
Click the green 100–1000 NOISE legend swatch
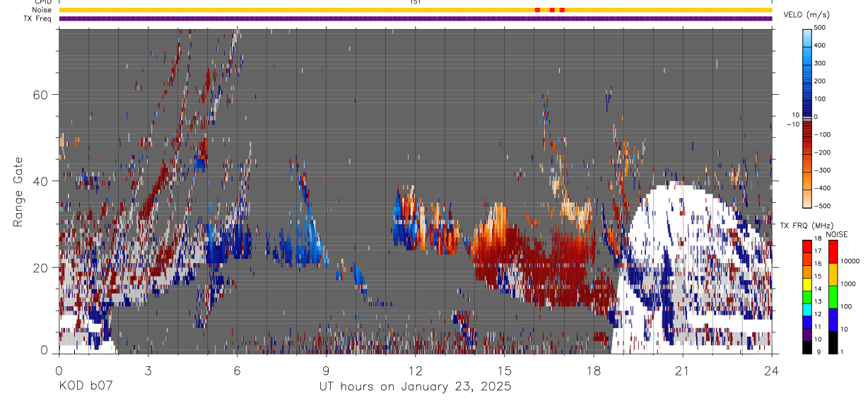832,296
